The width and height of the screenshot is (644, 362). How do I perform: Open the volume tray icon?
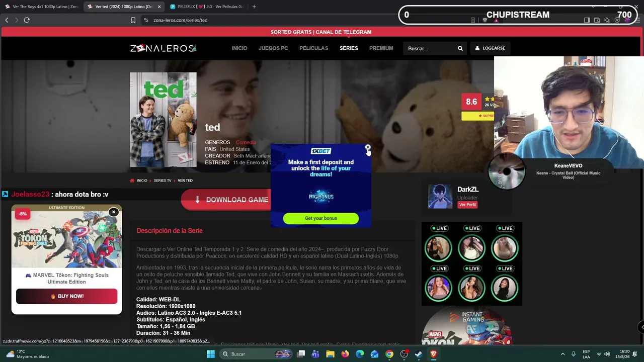coord(607,354)
